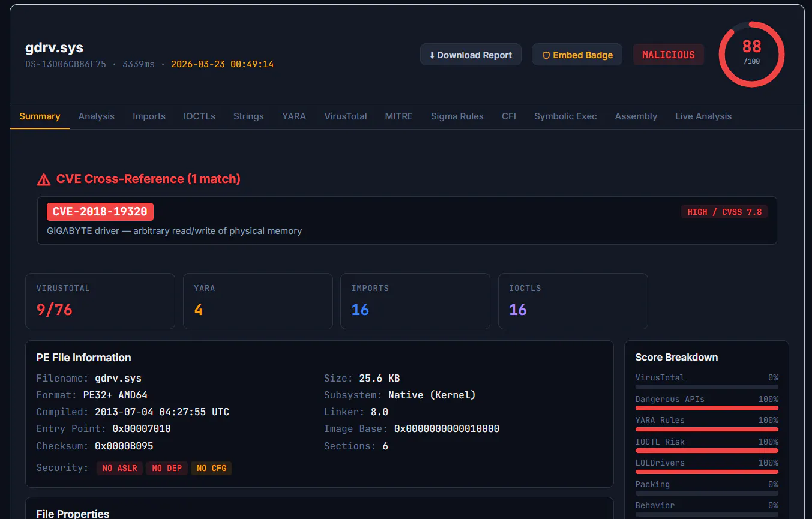812x519 pixels.
Task: Click the 88/100 risk score ring
Action: (x=751, y=55)
